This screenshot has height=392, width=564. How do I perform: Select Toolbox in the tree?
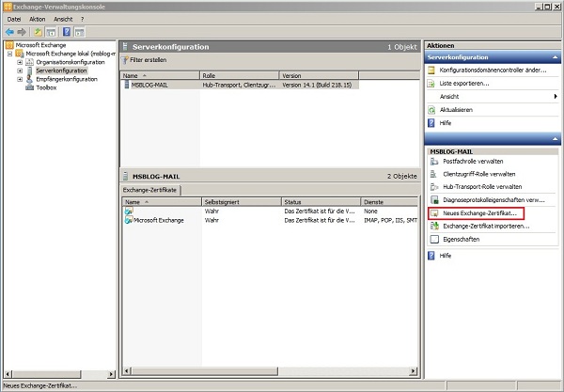pyautogui.click(x=46, y=87)
